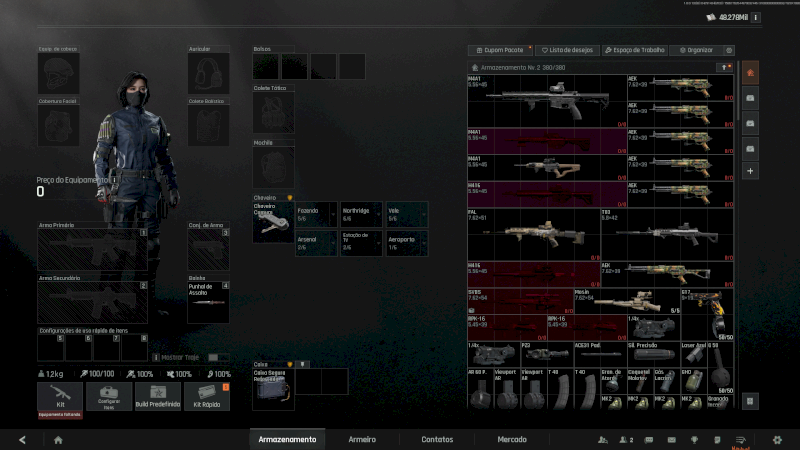Open the mail envelope icon
Image resolution: width=800 pixels, height=450 pixels.
[x=671, y=439]
